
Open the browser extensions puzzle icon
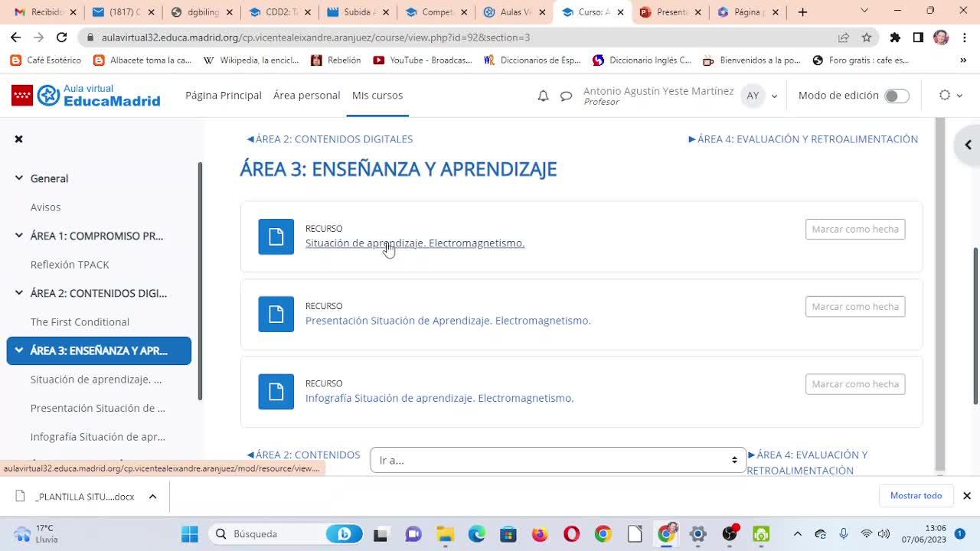click(895, 37)
